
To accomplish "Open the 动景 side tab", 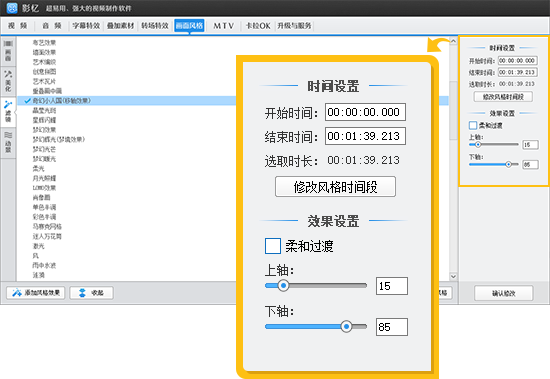I will click(x=8, y=142).
